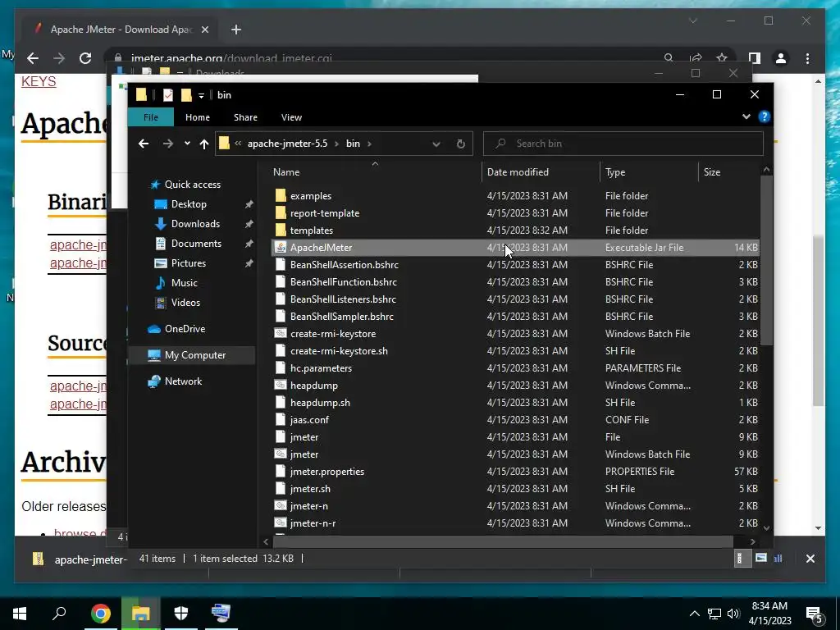Open Windows Start menu
Screen dimensions: 840x630
[x=20, y=614]
